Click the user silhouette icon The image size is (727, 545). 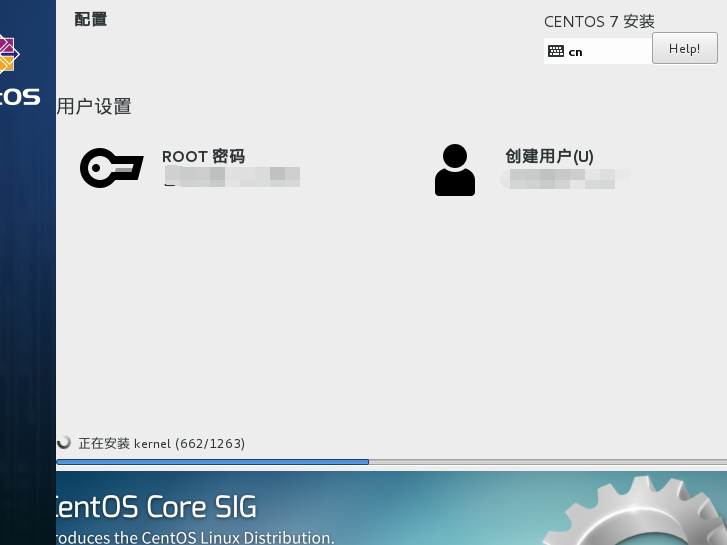(x=455, y=170)
